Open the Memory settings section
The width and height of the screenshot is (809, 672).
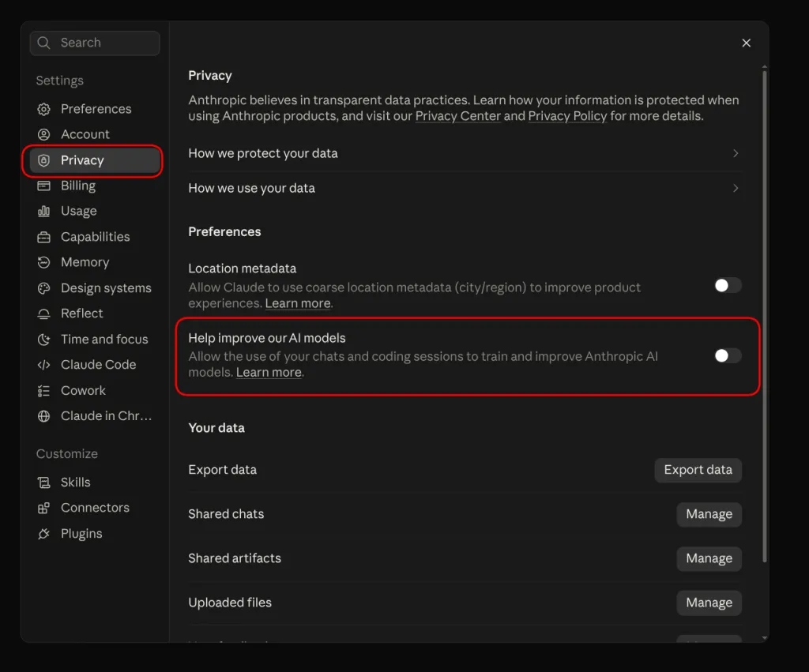(x=95, y=262)
